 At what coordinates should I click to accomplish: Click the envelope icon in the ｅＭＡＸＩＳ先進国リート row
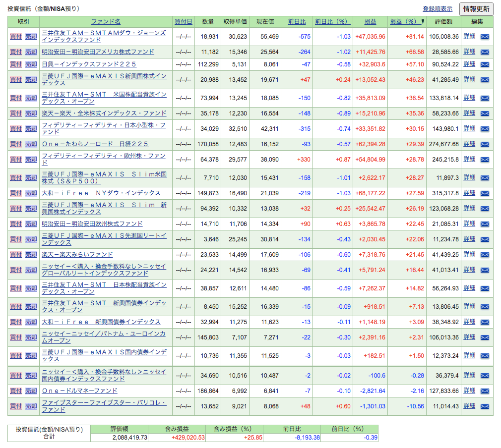point(485,239)
